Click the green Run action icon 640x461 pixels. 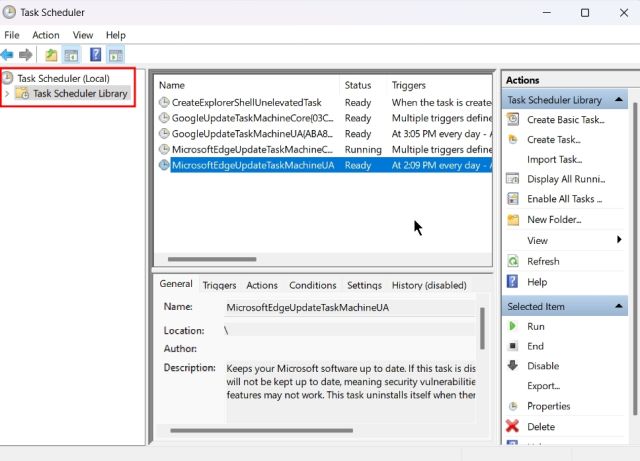pyautogui.click(x=513, y=326)
